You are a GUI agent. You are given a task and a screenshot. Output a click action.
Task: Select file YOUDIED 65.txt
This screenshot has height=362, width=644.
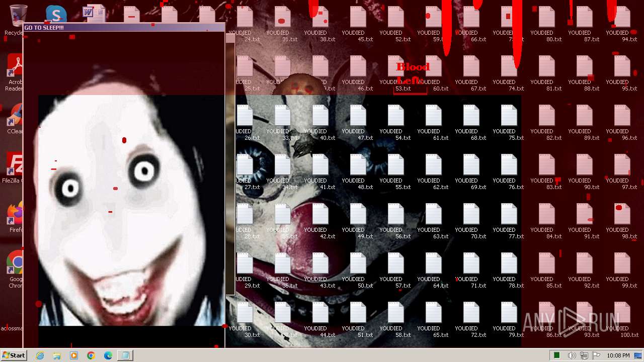point(433,320)
